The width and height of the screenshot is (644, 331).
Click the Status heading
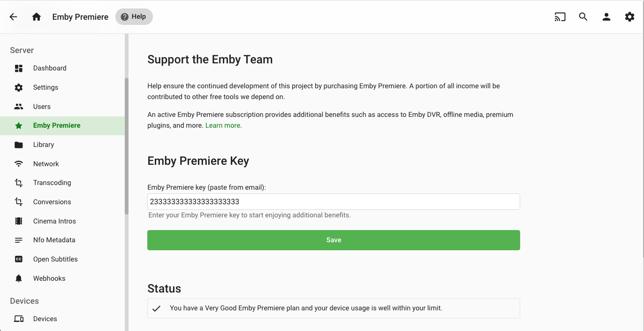click(x=164, y=288)
